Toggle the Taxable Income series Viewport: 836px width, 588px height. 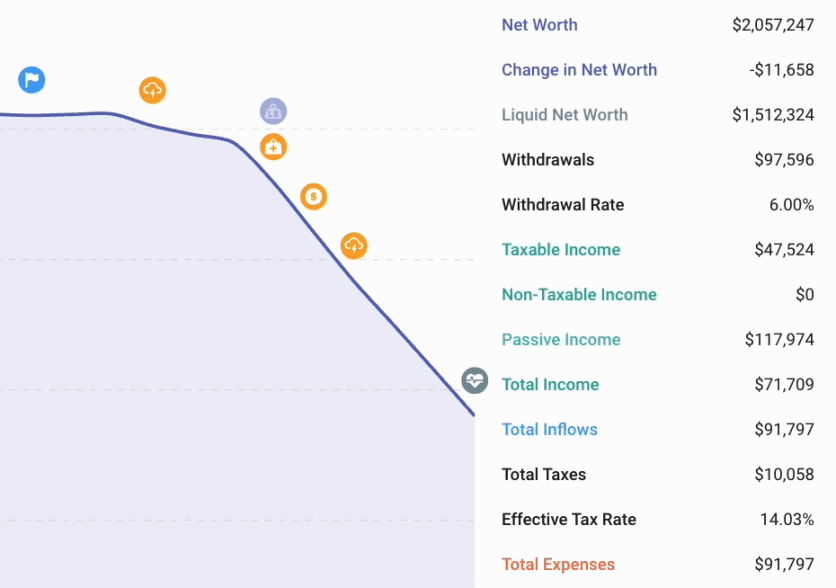pyautogui.click(x=559, y=249)
